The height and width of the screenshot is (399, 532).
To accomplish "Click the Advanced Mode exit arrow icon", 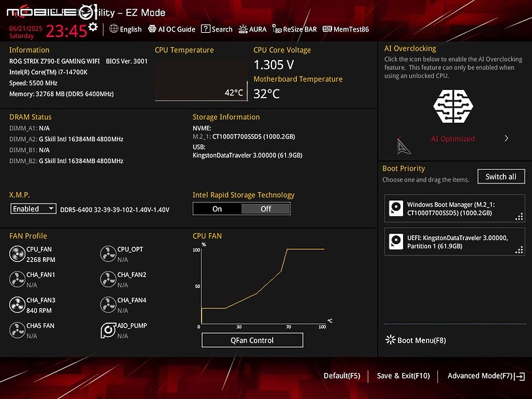I will pos(520,376).
